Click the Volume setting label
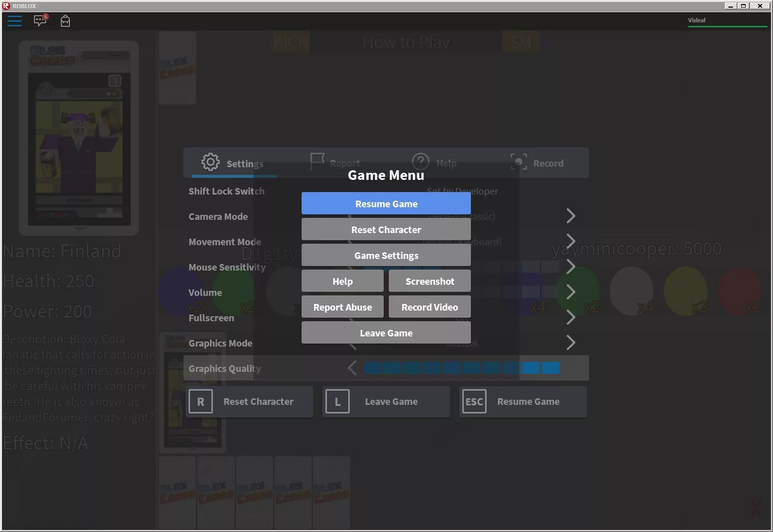This screenshot has width=773, height=532. point(205,292)
